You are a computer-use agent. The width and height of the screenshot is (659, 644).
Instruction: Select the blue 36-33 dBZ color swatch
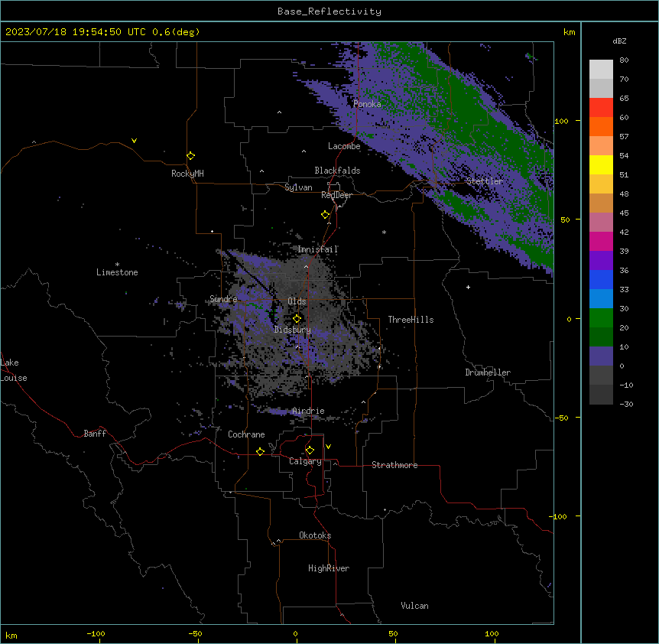point(601,279)
